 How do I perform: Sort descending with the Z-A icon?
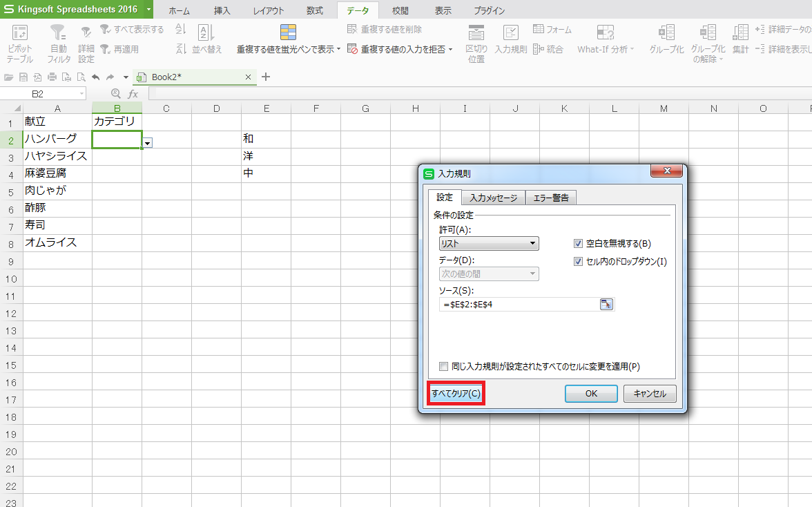point(180,48)
